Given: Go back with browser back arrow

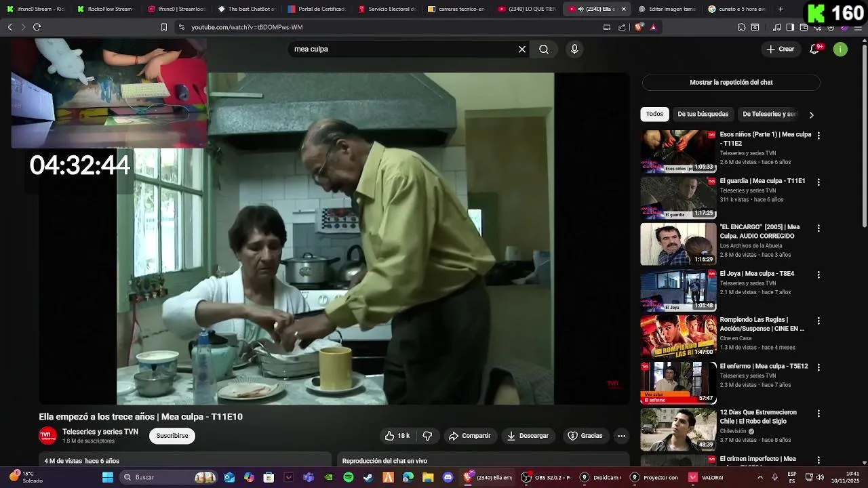Looking at the screenshot, I should pos(9,27).
